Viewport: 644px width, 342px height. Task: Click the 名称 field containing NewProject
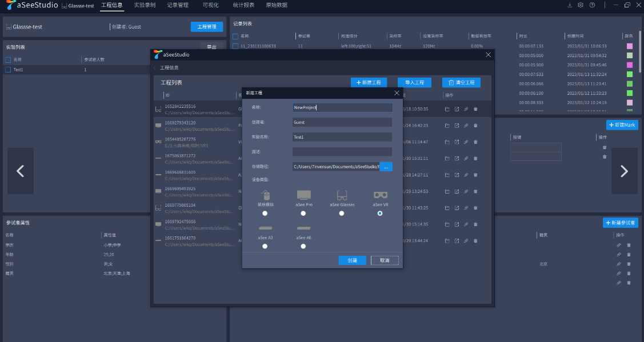click(342, 107)
